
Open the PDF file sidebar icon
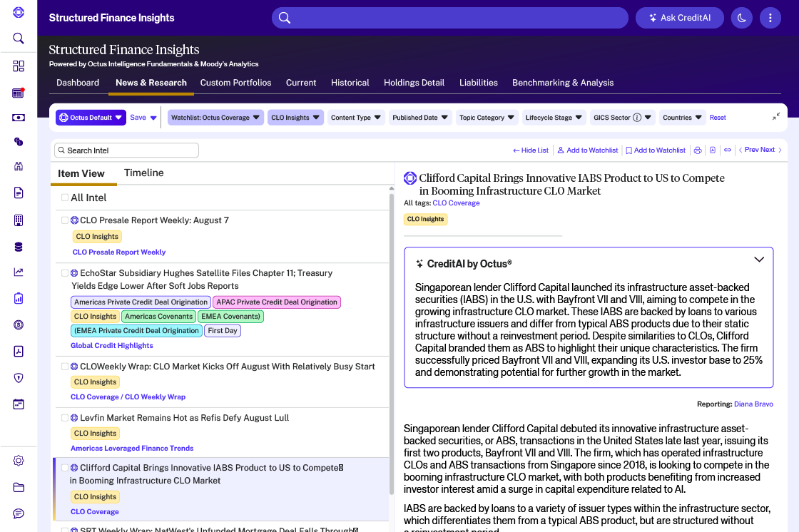click(x=19, y=351)
